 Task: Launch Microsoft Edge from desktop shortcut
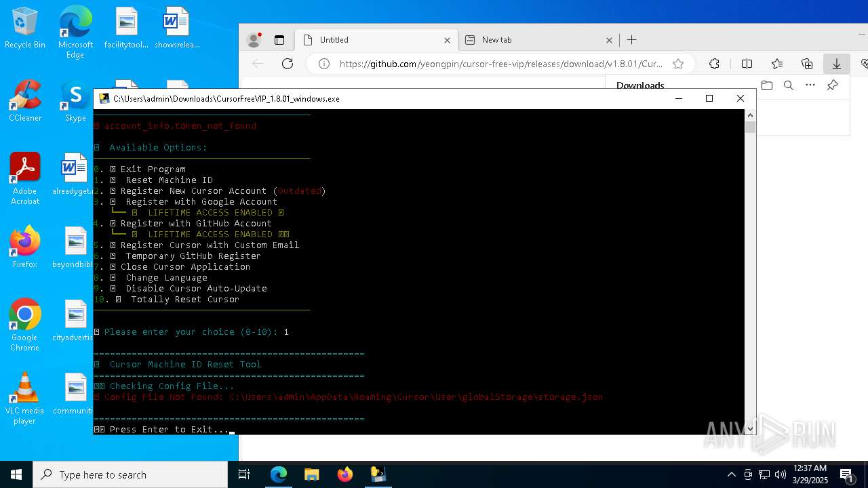75,33
